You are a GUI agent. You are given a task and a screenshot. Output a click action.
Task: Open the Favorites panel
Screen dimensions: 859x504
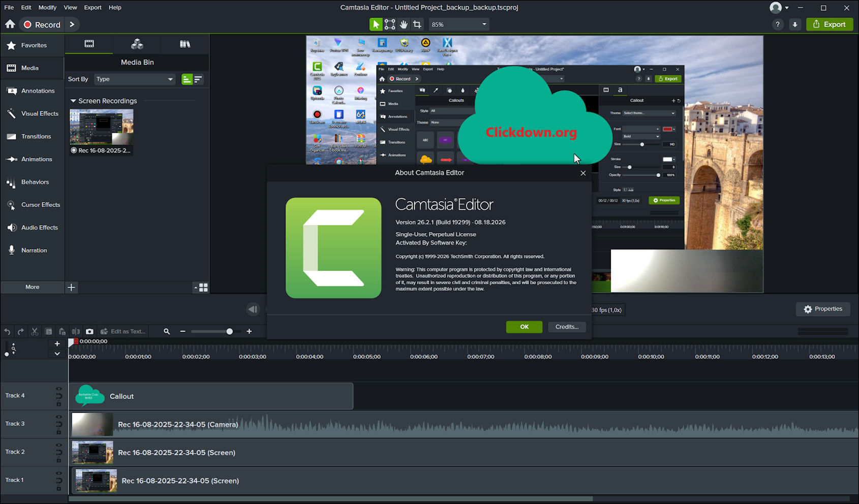coord(32,45)
